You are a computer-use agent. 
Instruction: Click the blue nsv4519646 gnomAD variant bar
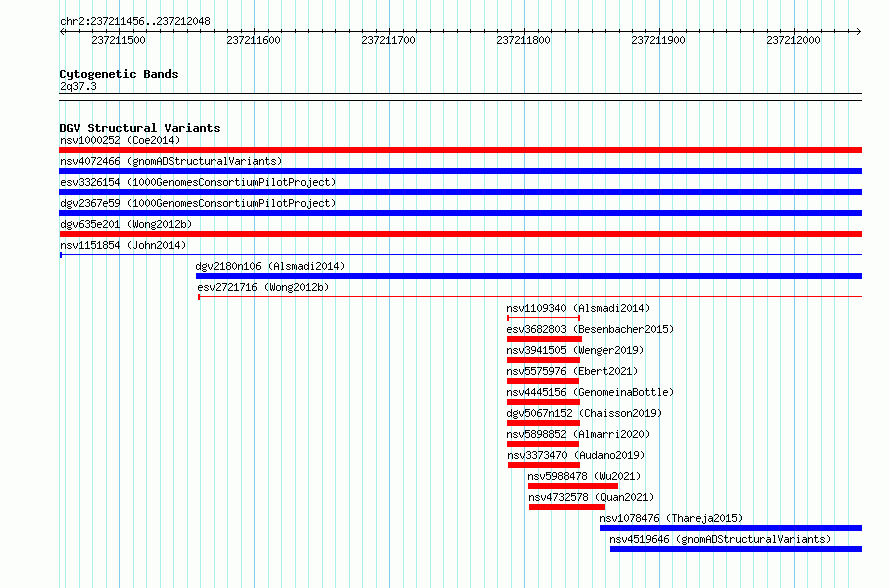(x=736, y=549)
